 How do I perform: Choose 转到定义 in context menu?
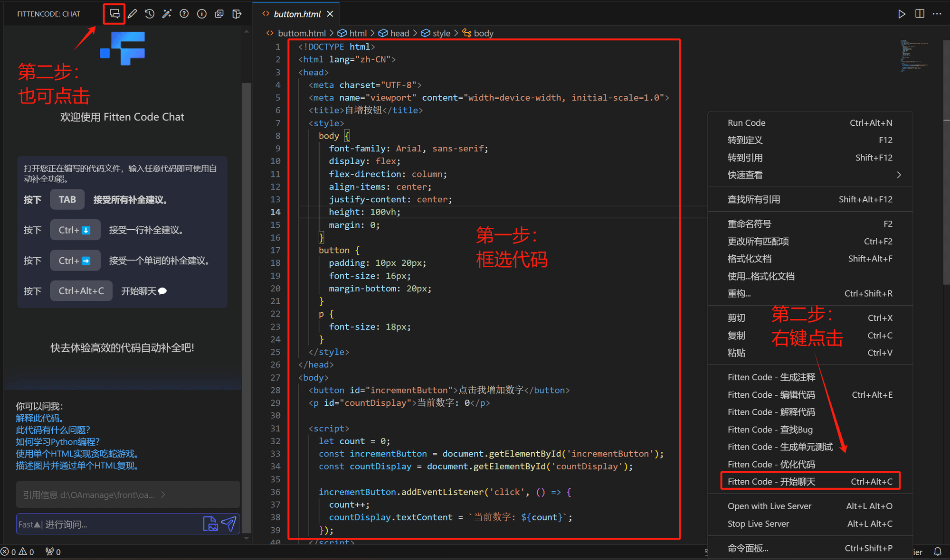pos(810,140)
